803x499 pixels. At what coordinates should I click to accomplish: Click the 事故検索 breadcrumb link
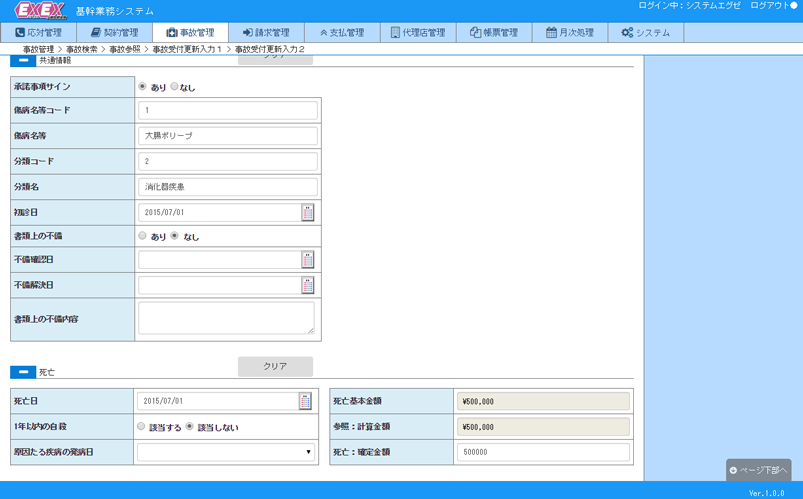(x=82, y=49)
